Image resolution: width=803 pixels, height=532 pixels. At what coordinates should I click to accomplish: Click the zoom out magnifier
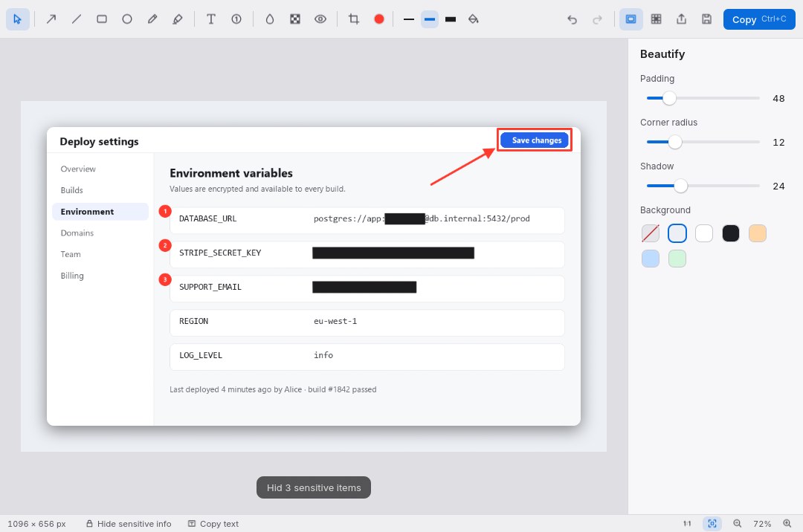(737, 524)
